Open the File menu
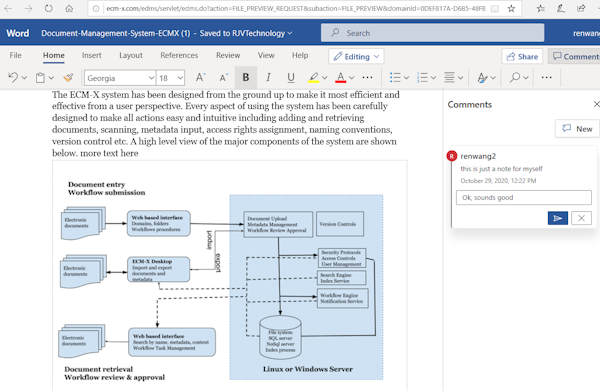Screen dimensions: 600x391 coord(15,55)
